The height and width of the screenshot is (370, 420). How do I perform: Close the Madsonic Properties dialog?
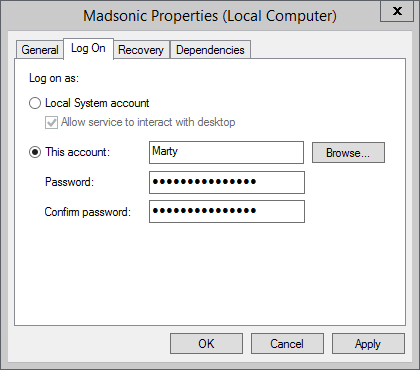(397, 11)
